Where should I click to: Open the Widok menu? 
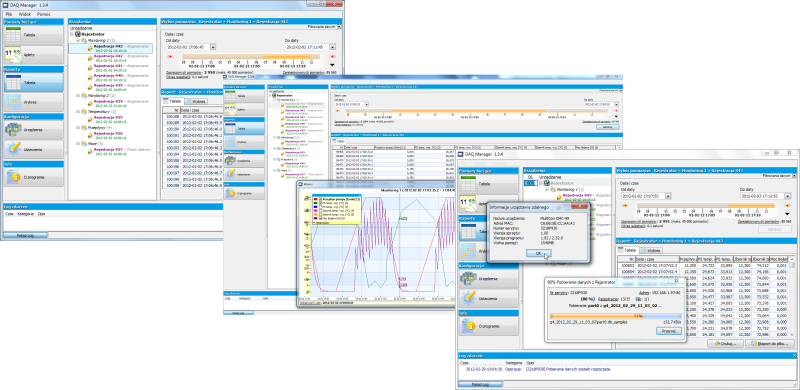pyautogui.click(x=25, y=14)
